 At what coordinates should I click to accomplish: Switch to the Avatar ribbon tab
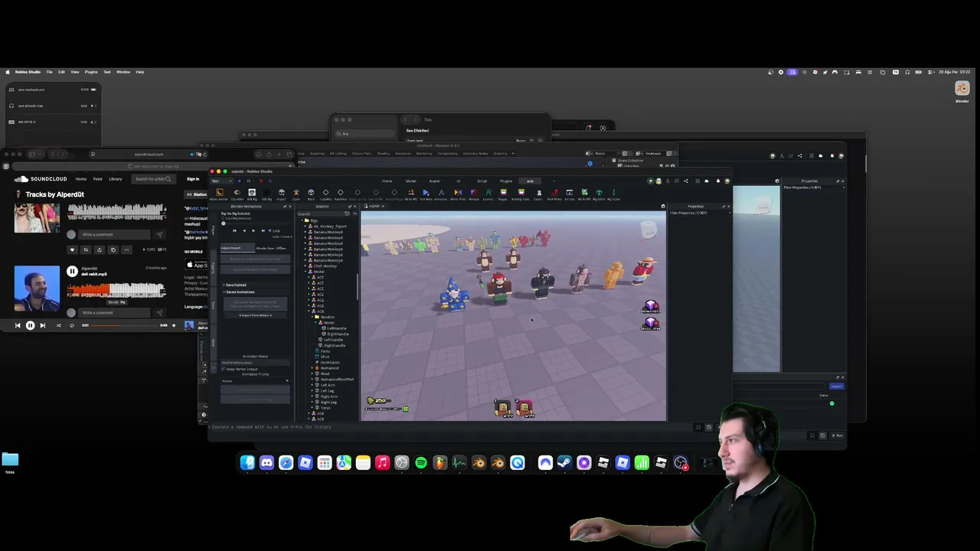click(434, 181)
